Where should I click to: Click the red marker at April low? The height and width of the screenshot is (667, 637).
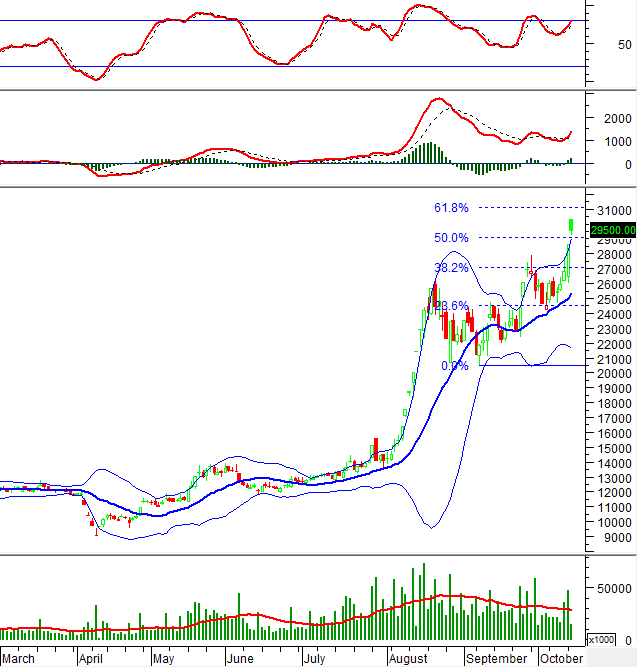(96, 531)
